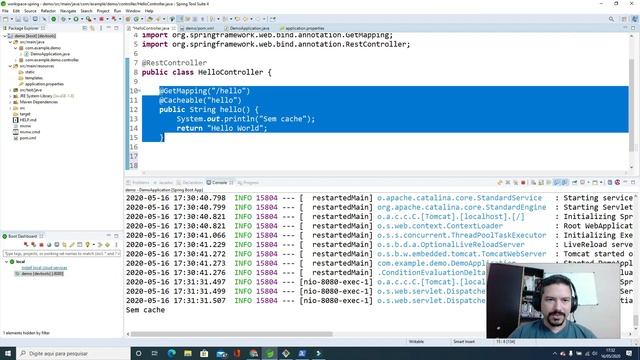Open the Help menu

149,11
